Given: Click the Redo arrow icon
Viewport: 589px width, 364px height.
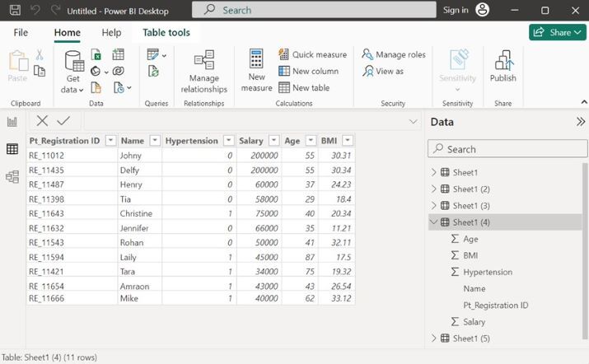Looking at the screenshot, I should (55, 10).
